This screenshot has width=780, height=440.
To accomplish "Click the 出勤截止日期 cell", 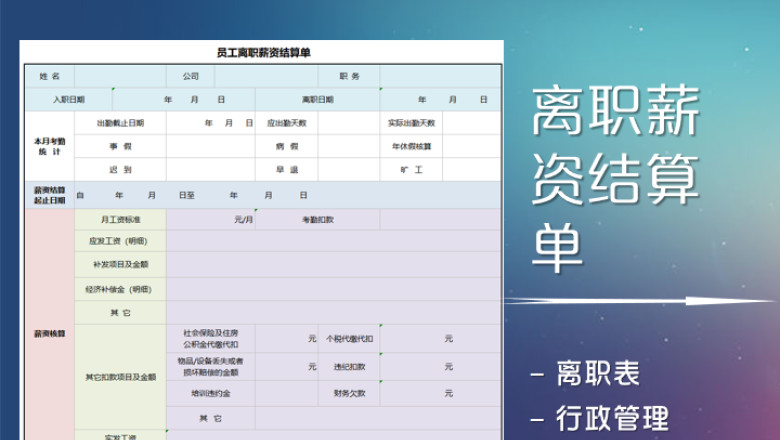I will (120, 123).
